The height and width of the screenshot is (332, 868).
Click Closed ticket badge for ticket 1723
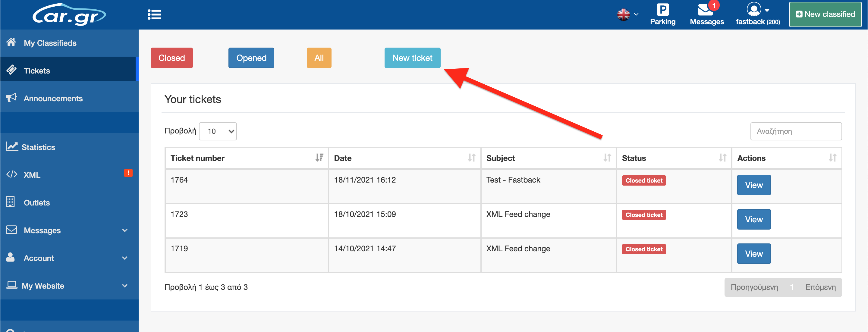pyautogui.click(x=644, y=215)
